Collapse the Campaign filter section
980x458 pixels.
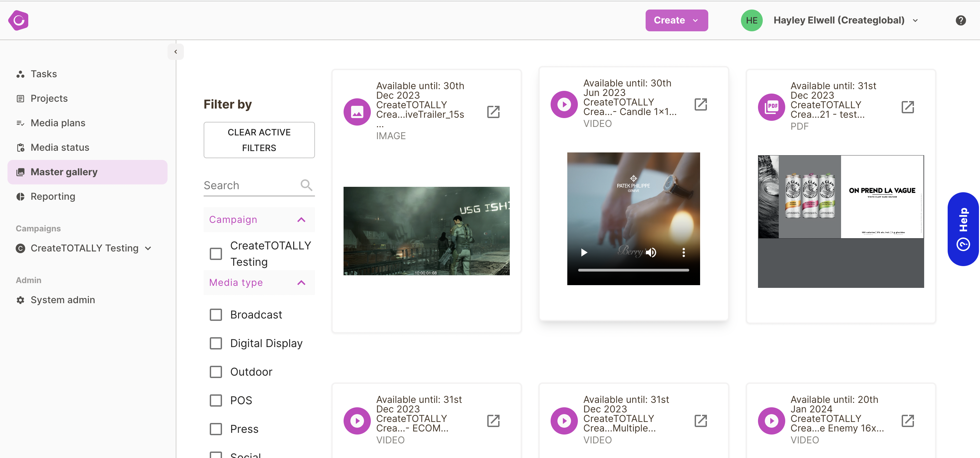pyautogui.click(x=259, y=220)
